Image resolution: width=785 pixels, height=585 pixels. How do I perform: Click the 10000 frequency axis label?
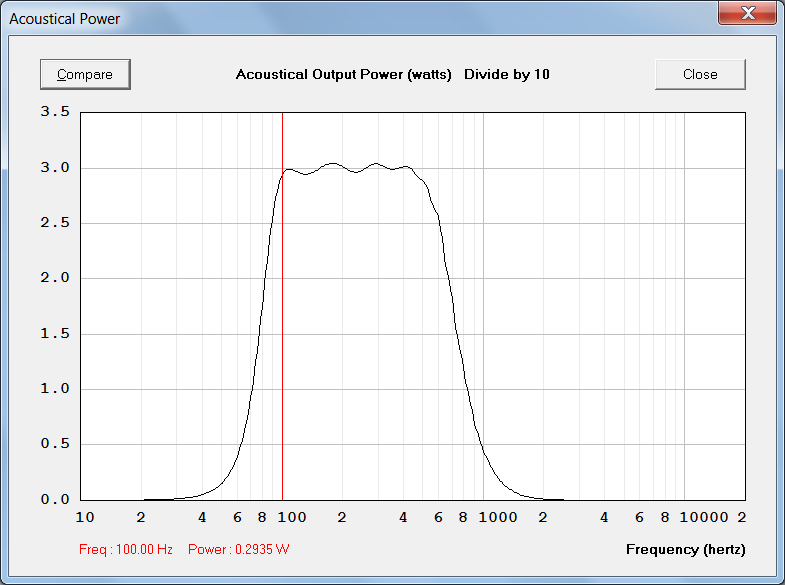pos(703,517)
